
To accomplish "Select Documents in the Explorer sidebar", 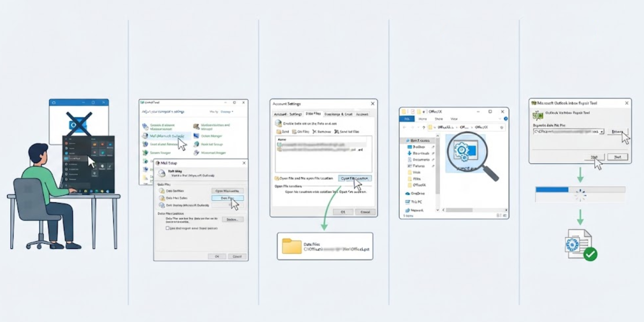I will [x=421, y=159].
